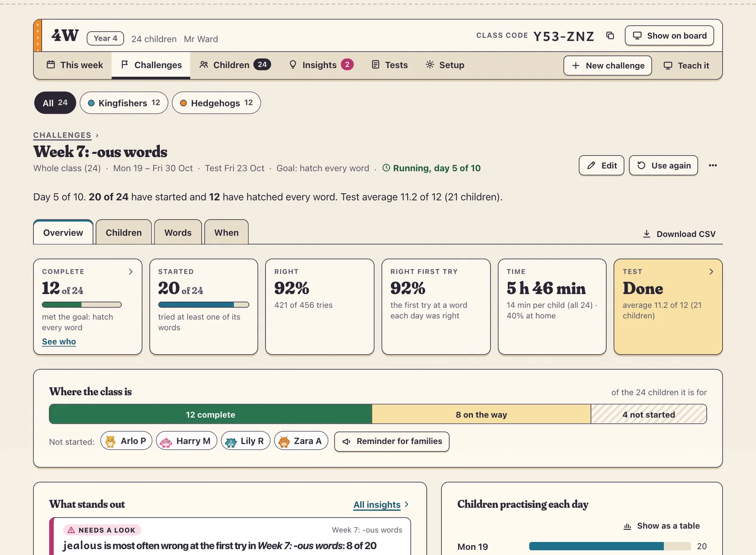Click the 4 not started segment
756x555 pixels.
pyautogui.click(x=649, y=414)
